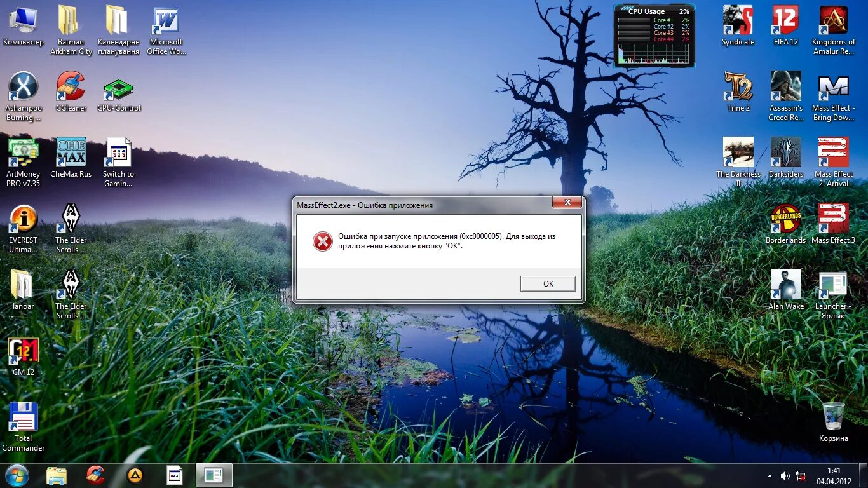Open the volume control in the tray

(785, 476)
